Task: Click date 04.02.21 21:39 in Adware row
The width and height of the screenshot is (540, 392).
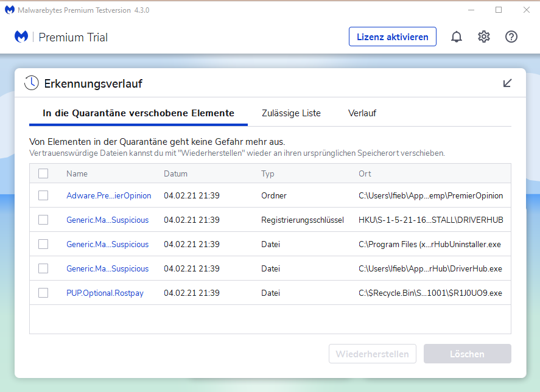Action: [x=192, y=195]
